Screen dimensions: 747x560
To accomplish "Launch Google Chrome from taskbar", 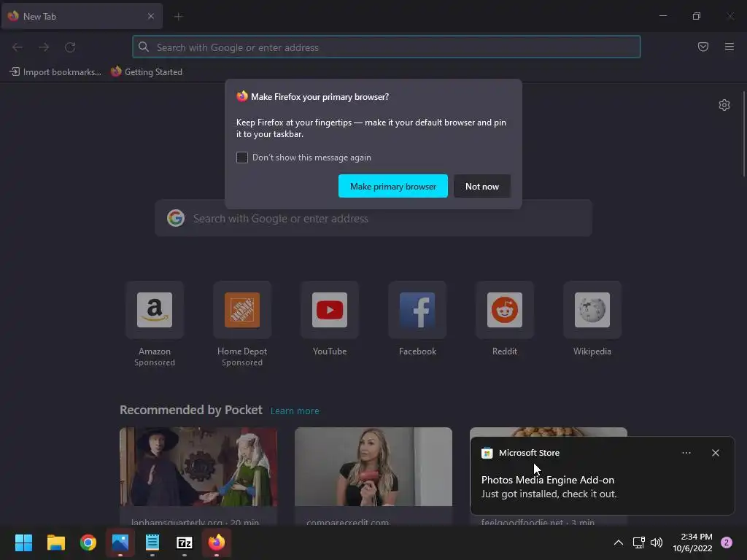I will 88,542.
